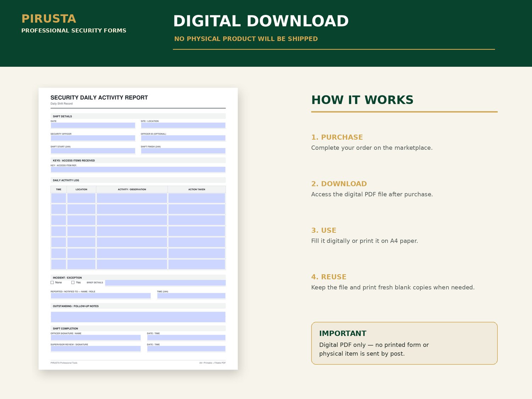Click the Date input field
Image resolution: width=532 pixels, height=399 pixels.
[93, 125]
